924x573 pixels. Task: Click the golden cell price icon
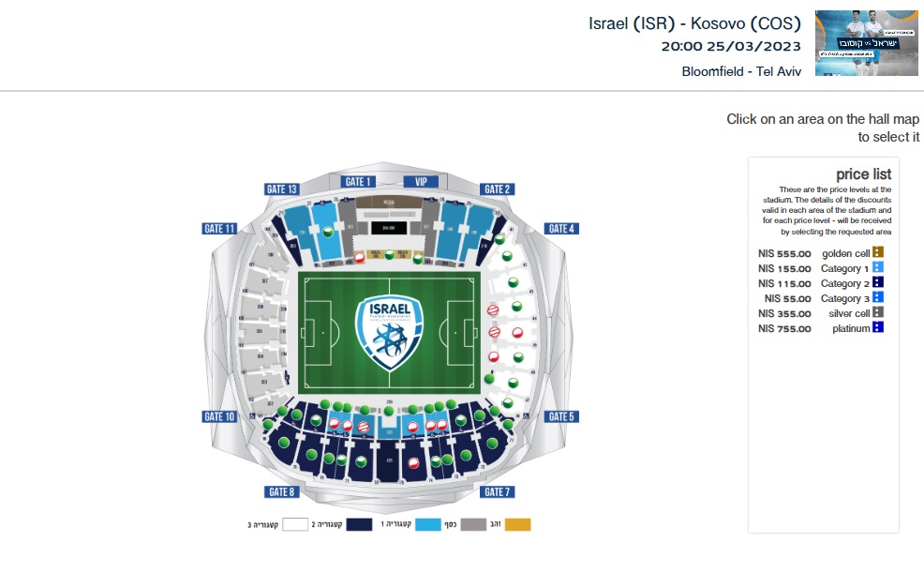(878, 252)
